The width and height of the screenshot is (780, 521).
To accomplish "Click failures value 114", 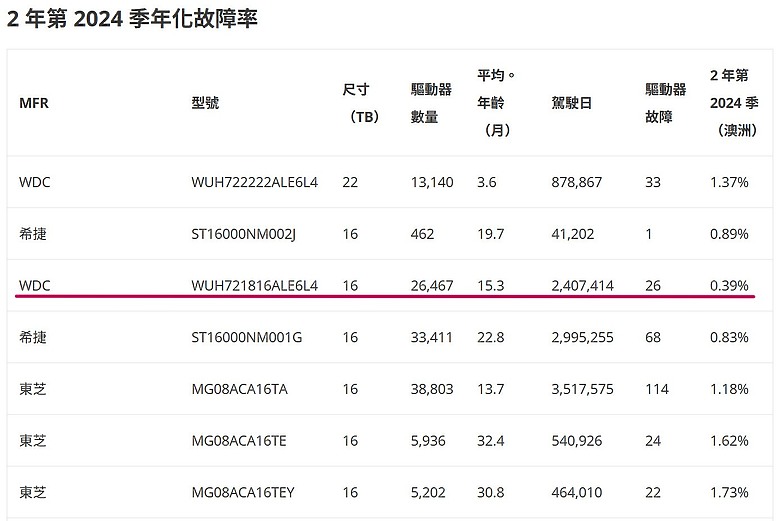I will point(657,389).
